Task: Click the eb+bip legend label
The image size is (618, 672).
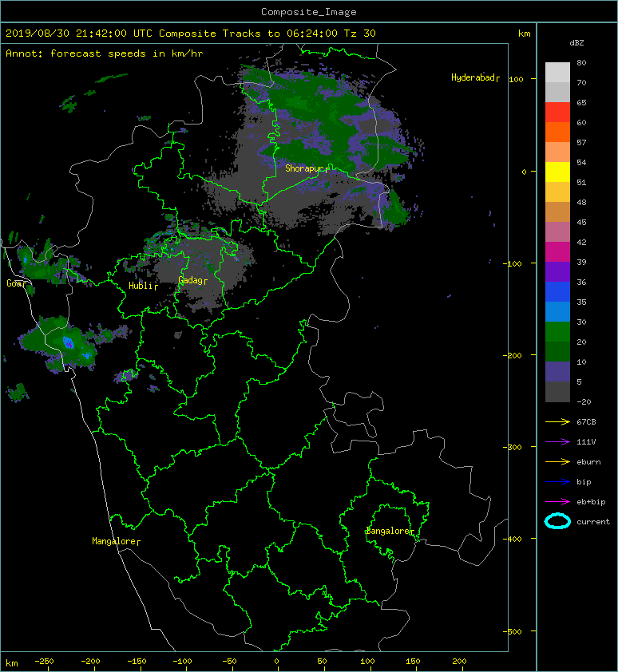Action: 591,502
